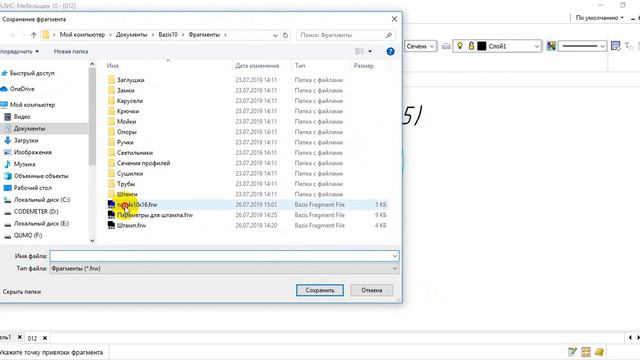The width and height of the screenshot is (640, 360).
Task: Click the black layer color swatch
Action: 482,46
